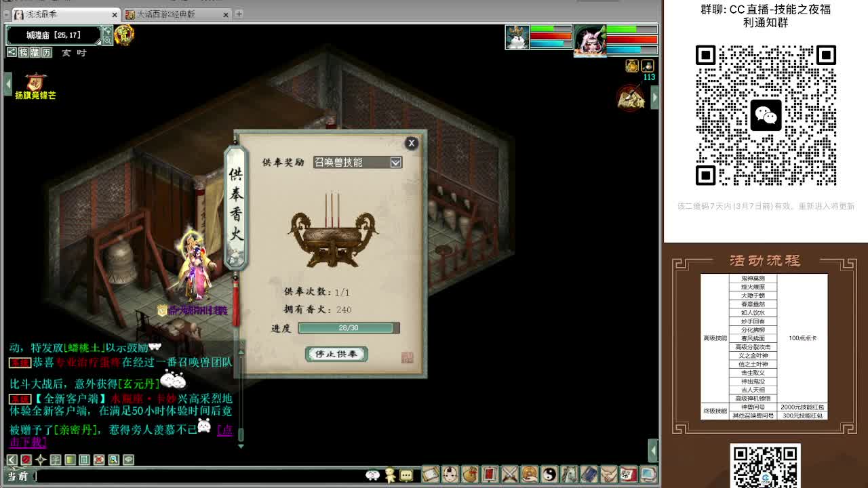Collapse the right side panel arrow
Screen dimensions: 868x488
(x=654, y=98)
